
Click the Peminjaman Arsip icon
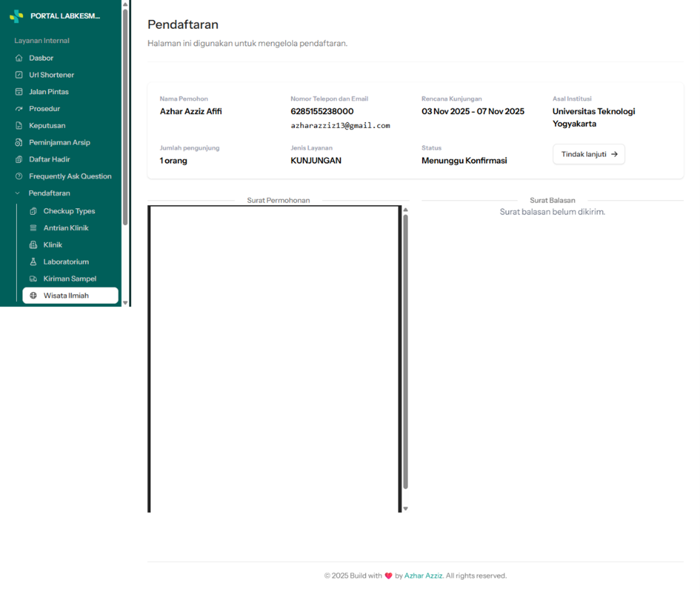point(19,143)
